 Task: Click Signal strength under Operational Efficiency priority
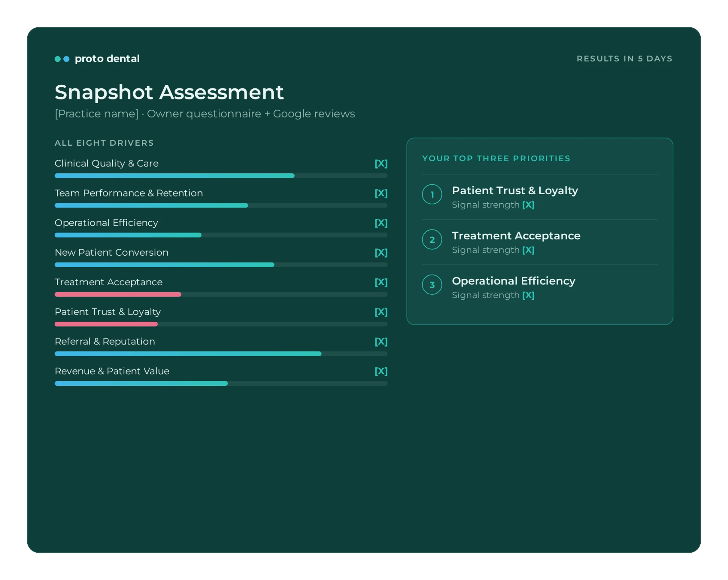(x=493, y=295)
